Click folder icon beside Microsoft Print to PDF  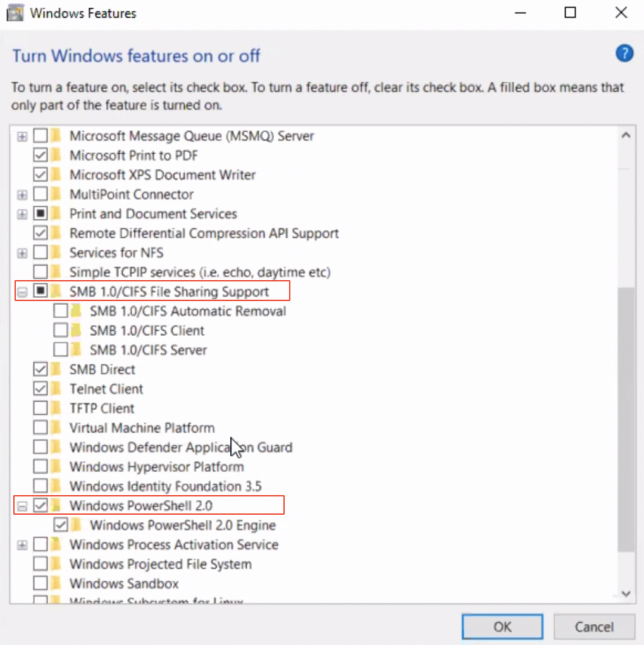[x=56, y=155]
